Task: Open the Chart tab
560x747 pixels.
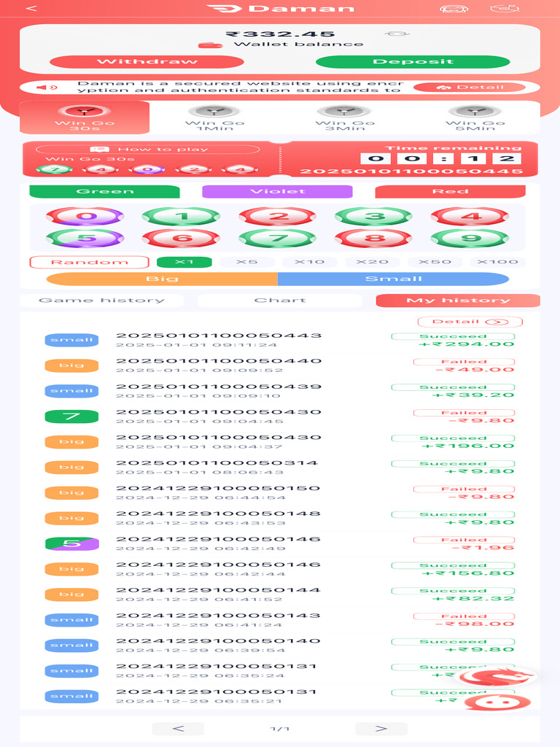Action: 279,300
